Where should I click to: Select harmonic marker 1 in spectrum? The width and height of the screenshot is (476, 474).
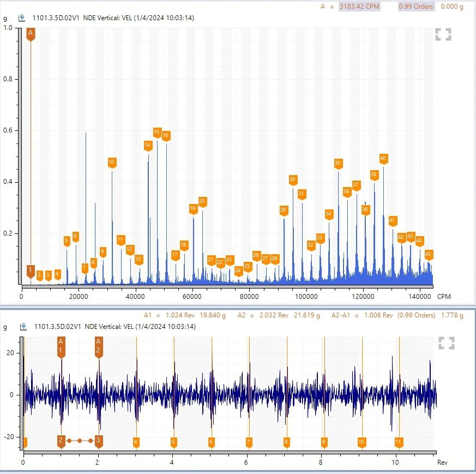31,271
